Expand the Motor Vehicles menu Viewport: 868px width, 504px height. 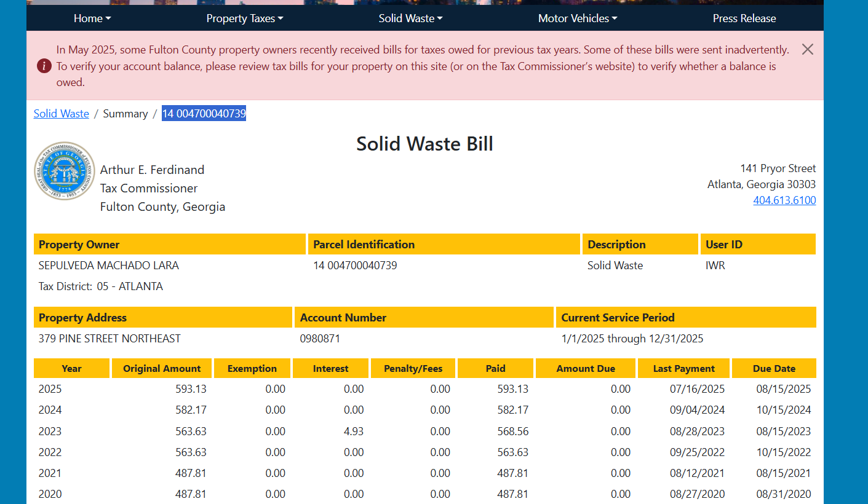coord(578,18)
